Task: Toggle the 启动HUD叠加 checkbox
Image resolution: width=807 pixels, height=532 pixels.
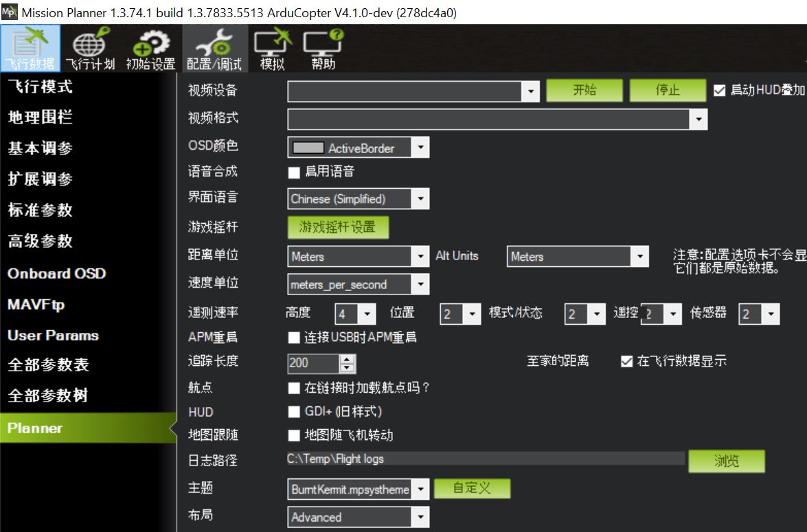Action: (x=720, y=91)
